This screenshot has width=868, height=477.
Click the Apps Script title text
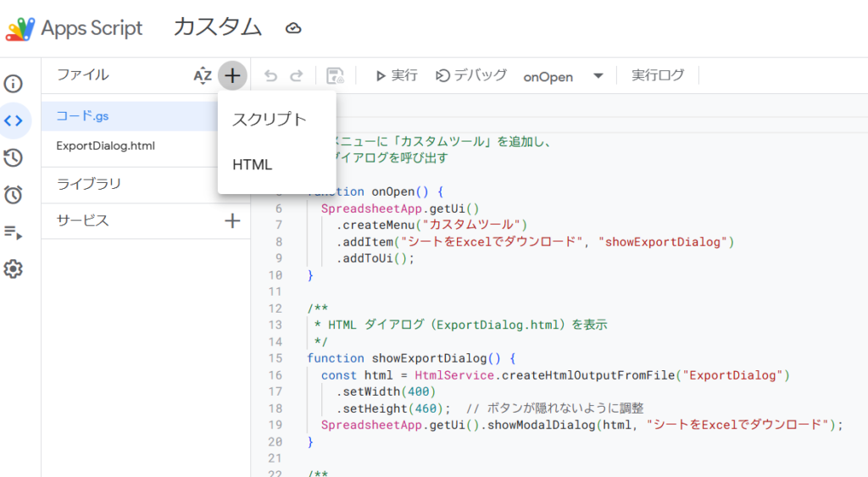pos(92,28)
